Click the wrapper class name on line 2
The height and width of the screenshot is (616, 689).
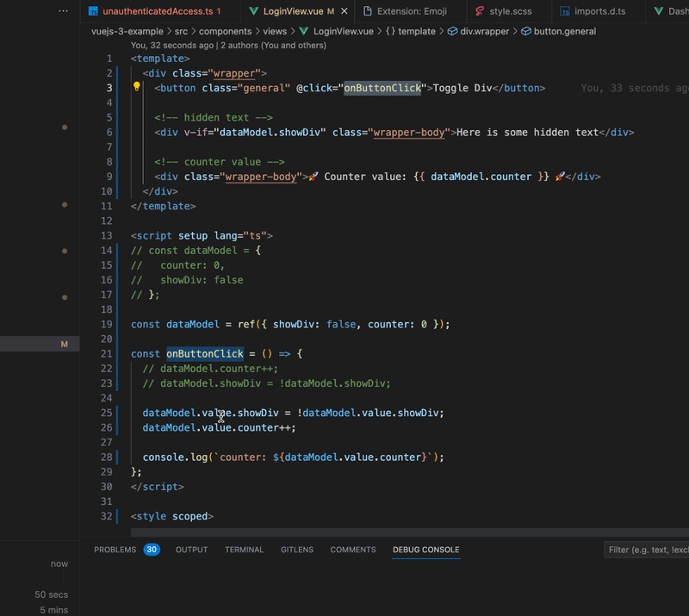[234, 73]
